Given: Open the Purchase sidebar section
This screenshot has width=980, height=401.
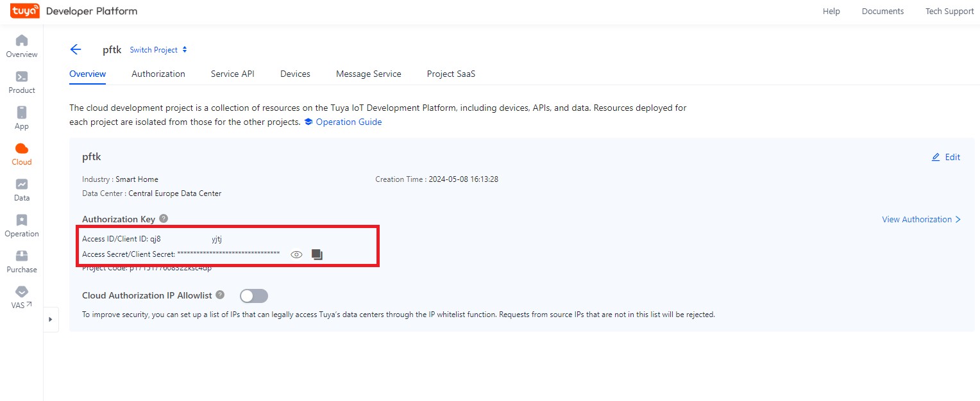Looking at the screenshot, I should tap(22, 256).
